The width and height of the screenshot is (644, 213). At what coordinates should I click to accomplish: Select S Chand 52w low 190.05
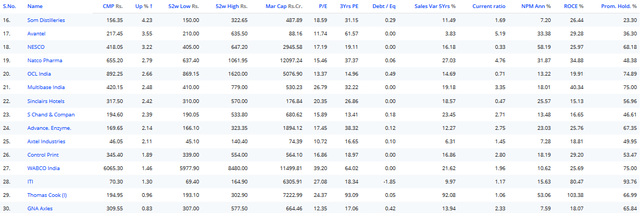[191, 114]
